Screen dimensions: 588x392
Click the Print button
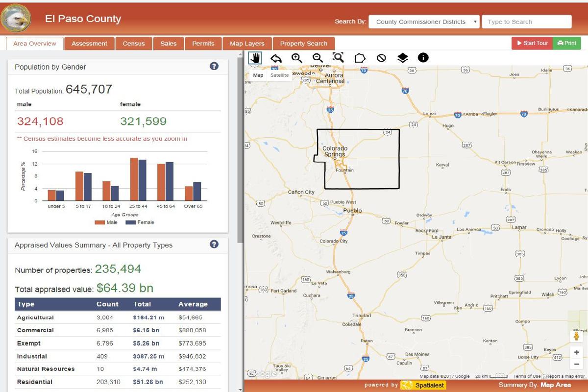pos(567,43)
